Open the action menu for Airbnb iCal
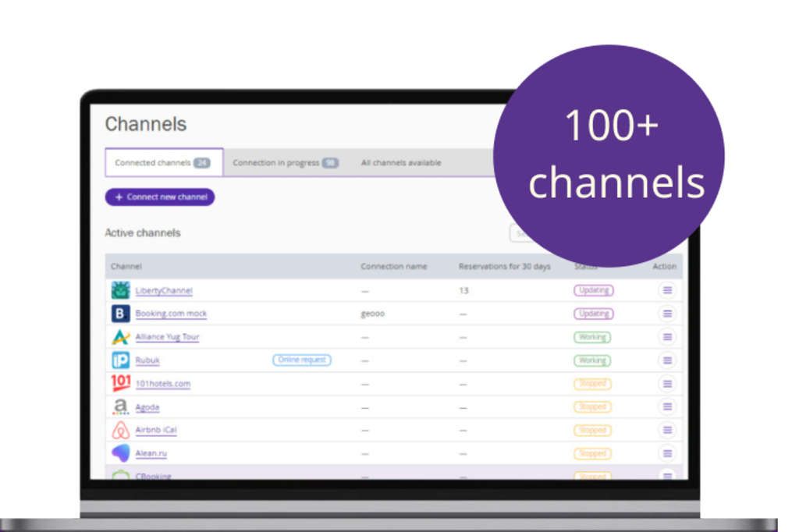 click(x=666, y=429)
